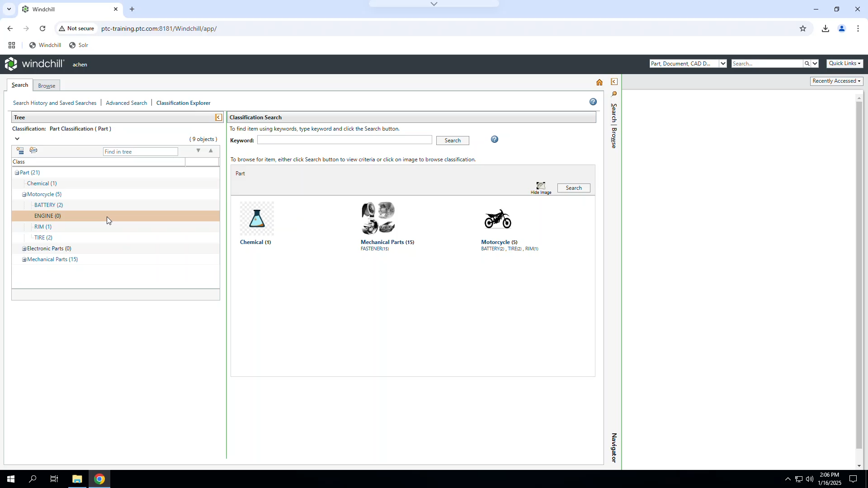868x488 pixels.
Task: Click the collapse-all arrow icon in tree toolbar
Action: pyautogui.click(x=211, y=151)
